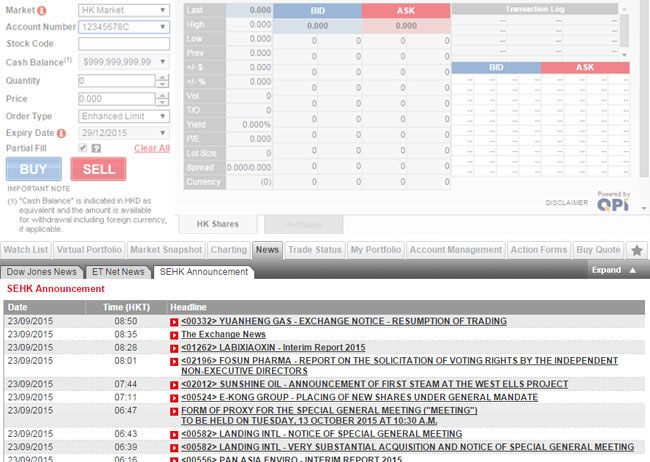The height and width of the screenshot is (462, 650).
Task: Decrease Price with the down stepper arrow
Action: tap(162, 102)
